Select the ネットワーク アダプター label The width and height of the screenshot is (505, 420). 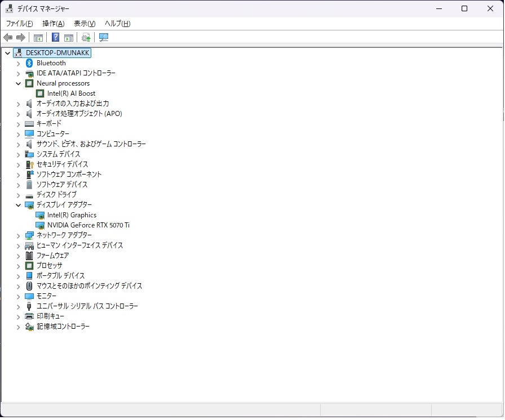click(x=64, y=235)
